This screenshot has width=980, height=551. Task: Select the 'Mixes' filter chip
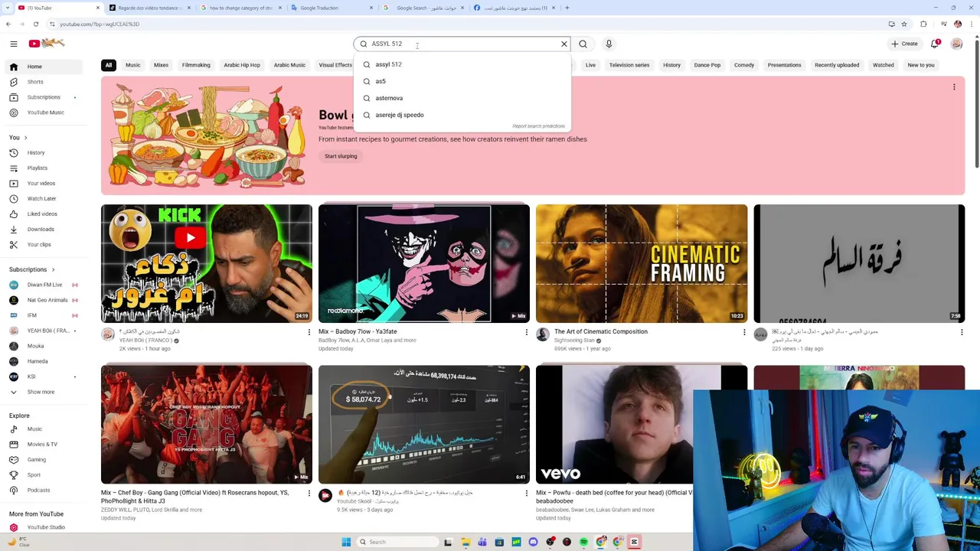(x=161, y=65)
